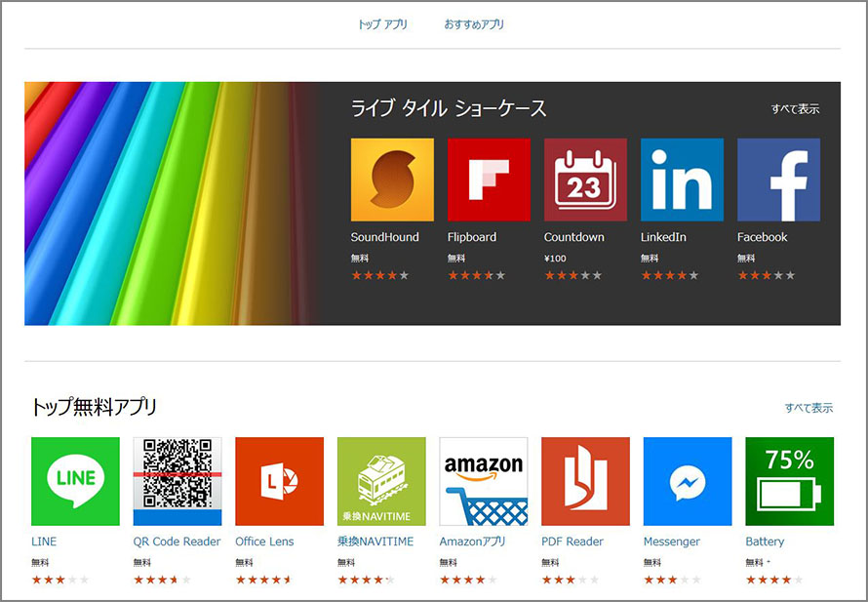The width and height of the screenshot is (868, 602).
Task: Open the Facebook title link
Action: (x=762, y=237)
